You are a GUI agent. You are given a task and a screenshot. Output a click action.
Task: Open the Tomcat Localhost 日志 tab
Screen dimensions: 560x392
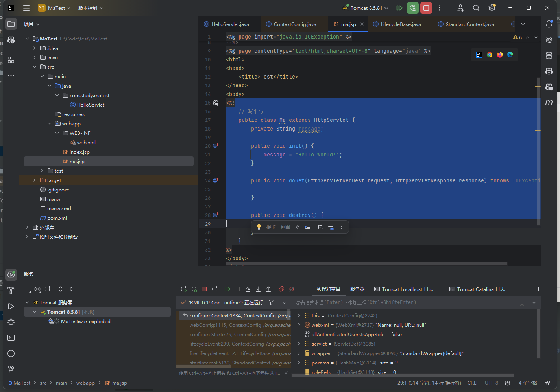click(x=404, y=289)
